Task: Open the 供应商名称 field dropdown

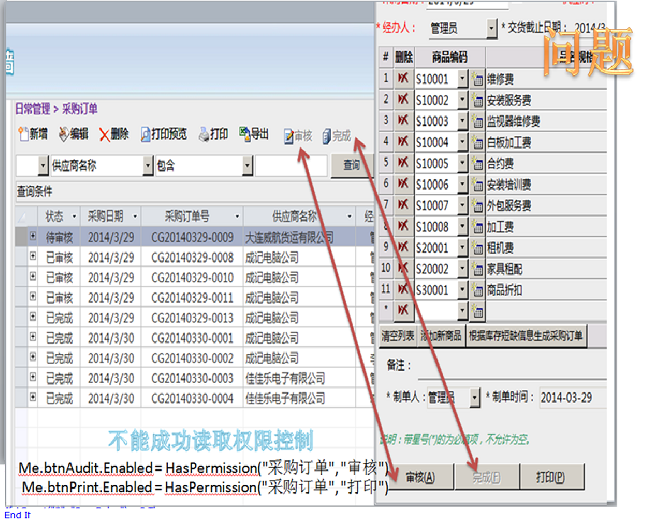Action: (148, 166)
